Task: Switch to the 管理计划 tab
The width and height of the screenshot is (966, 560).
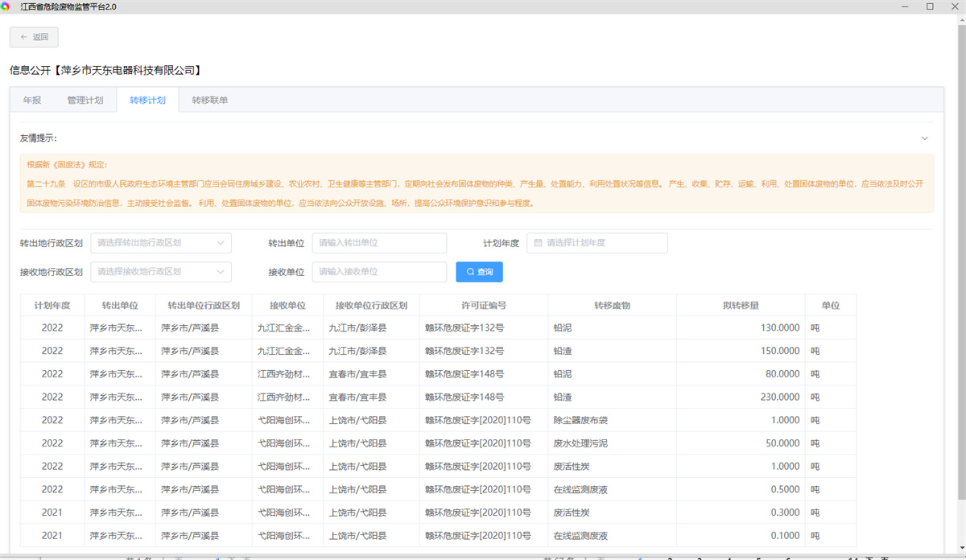Action: (85, 101)
